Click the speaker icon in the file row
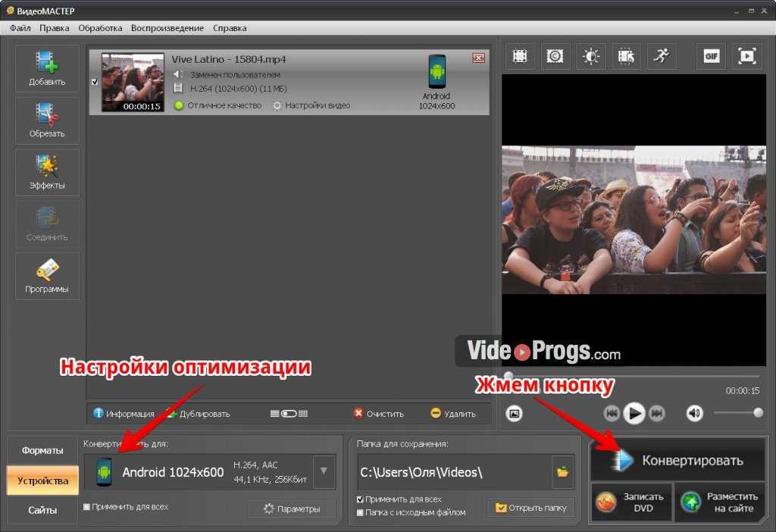 pos(178,74)
